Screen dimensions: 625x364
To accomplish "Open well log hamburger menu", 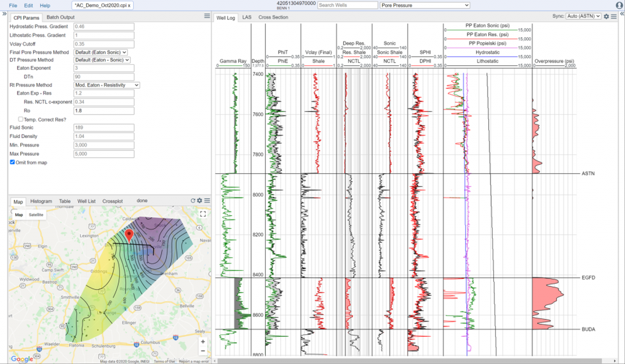I will coord(614,16).
